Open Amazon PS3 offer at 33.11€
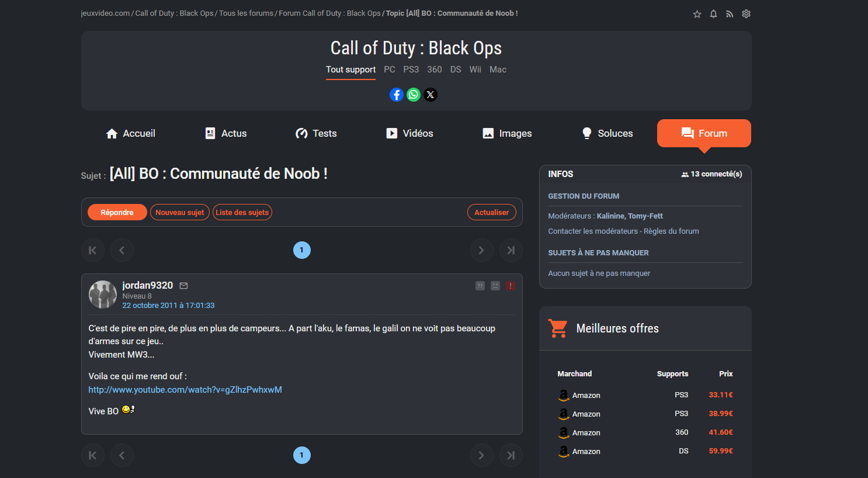Viewport: 868px width, 478px height. tap(645, 395)
